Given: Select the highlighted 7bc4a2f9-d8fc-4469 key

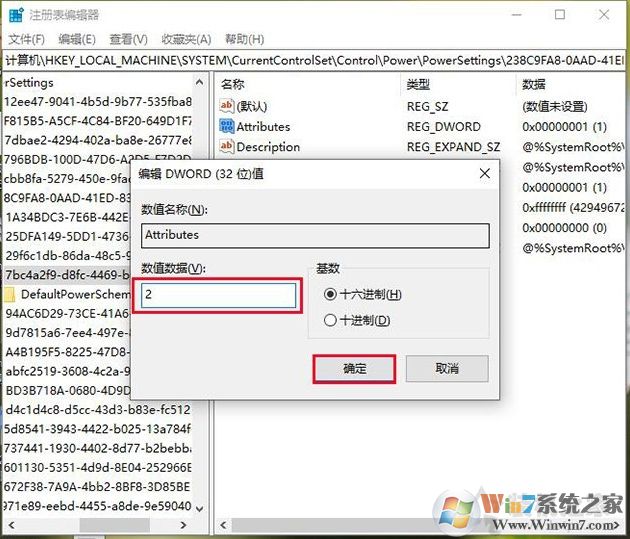Looking at the screenshot, I should 68,275.
